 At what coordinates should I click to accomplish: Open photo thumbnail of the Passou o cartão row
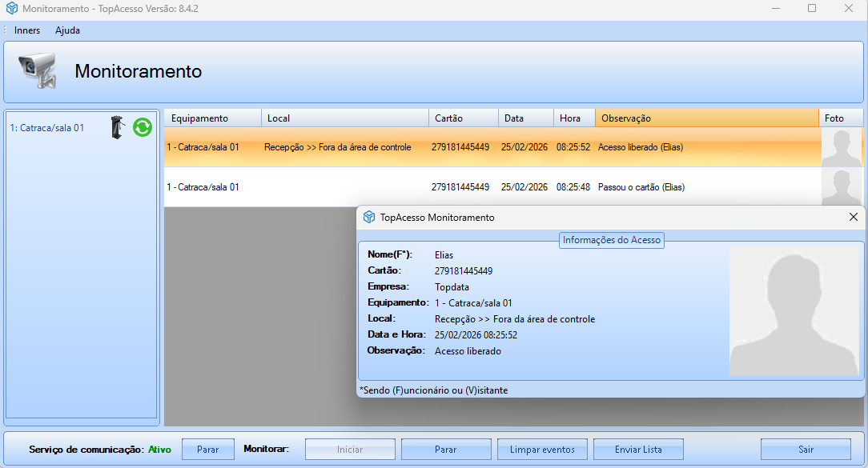841,187
